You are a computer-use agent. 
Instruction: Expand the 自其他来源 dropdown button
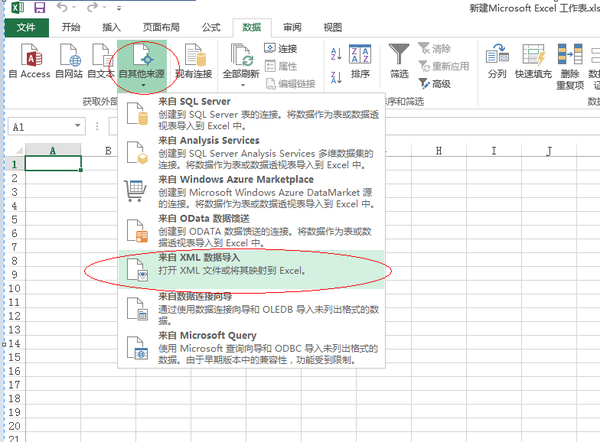pos(142,65)
